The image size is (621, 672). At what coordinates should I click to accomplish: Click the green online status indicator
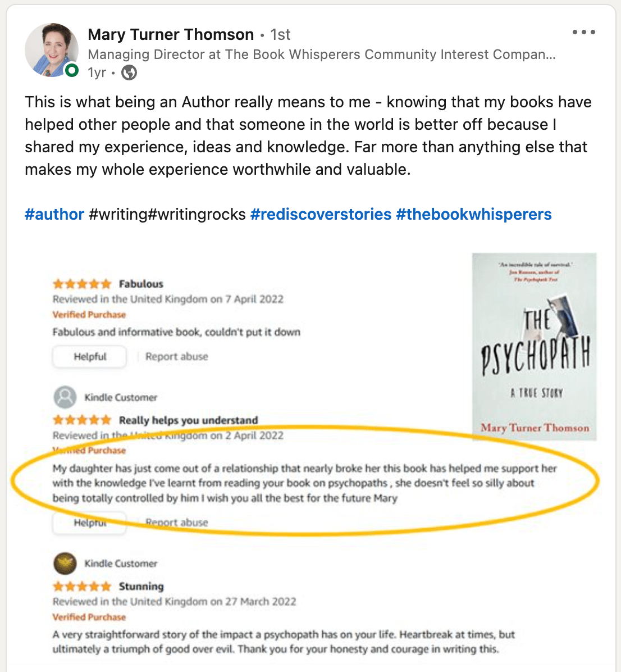click(x=71, y=71)
